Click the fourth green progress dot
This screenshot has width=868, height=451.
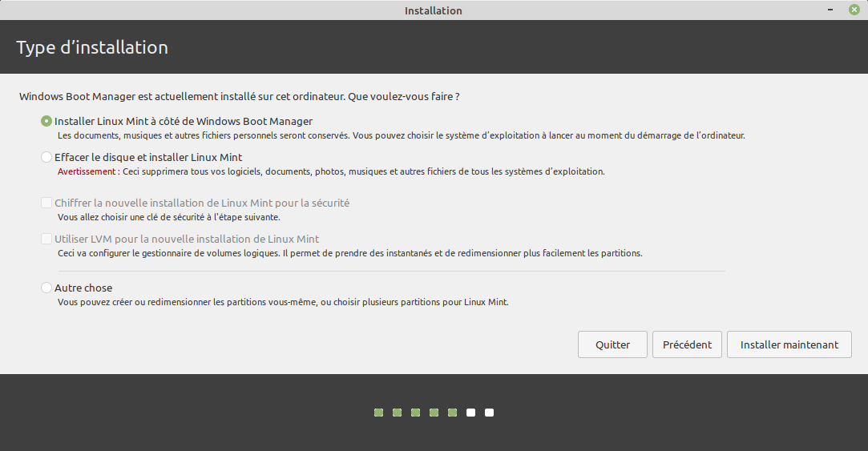pos(434,413)
